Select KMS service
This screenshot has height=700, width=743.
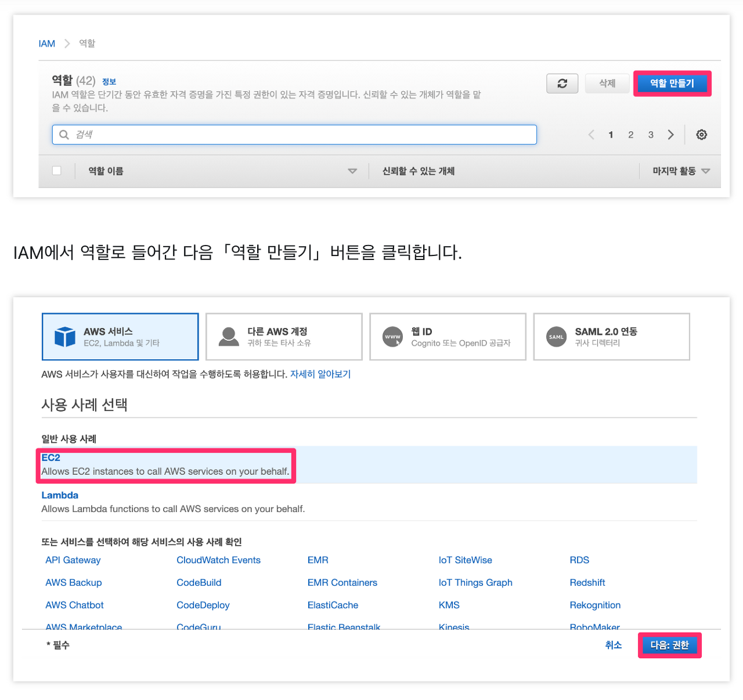pos(449,605)
